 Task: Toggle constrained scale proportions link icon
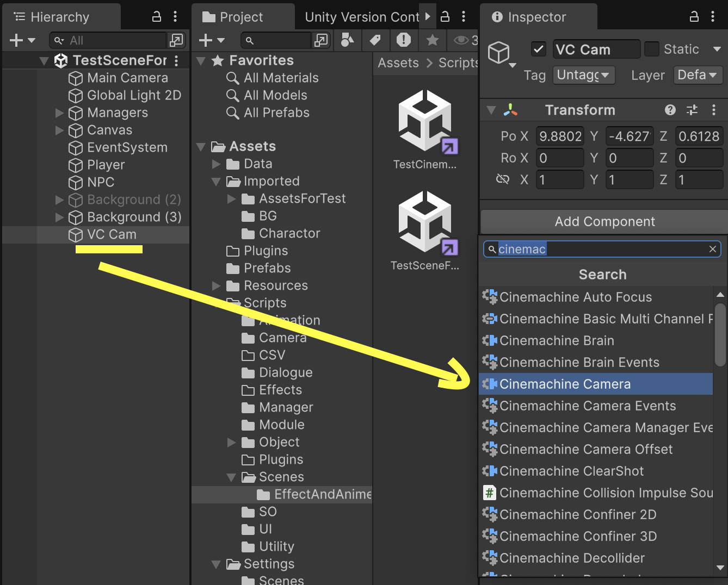click(x=503, y=179)
